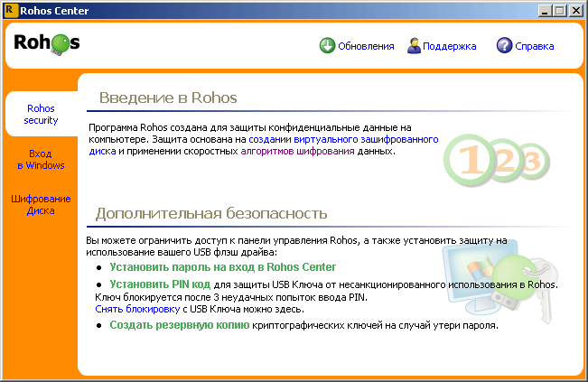Click the Rohos logo in header
This screenshot has width=588, height=382.
[x=47, y=44]
